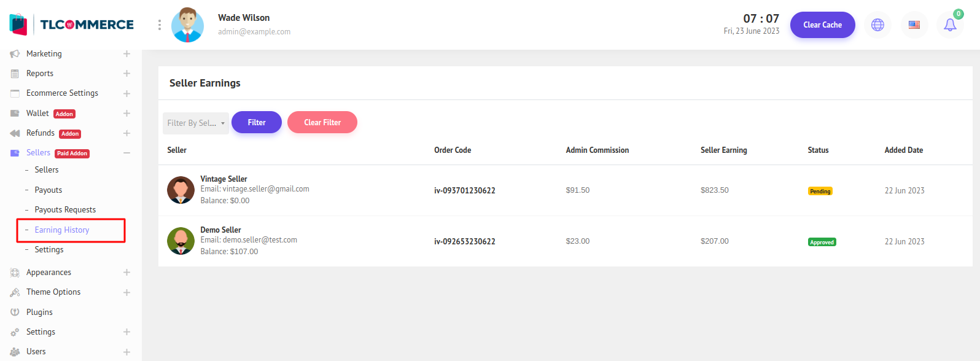Open Payouts Requests in sidebar
This screenshot has height=361, width=980.
[65, 210]
